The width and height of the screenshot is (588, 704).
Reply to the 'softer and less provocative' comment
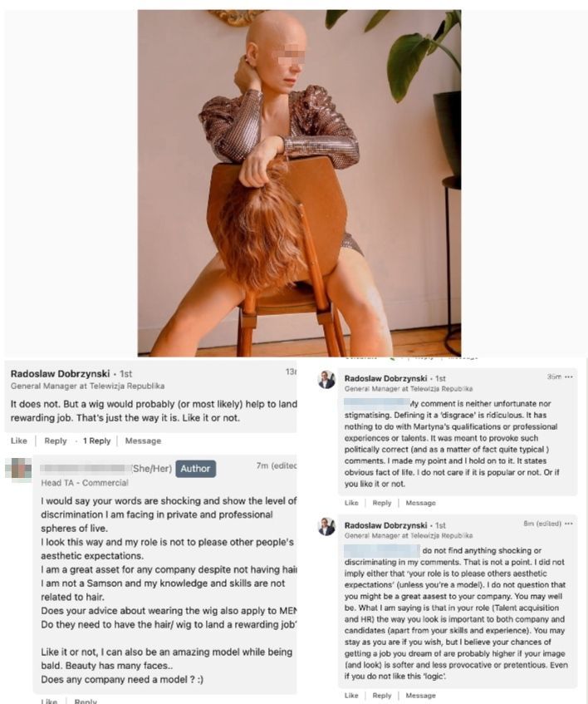(382, 696)
